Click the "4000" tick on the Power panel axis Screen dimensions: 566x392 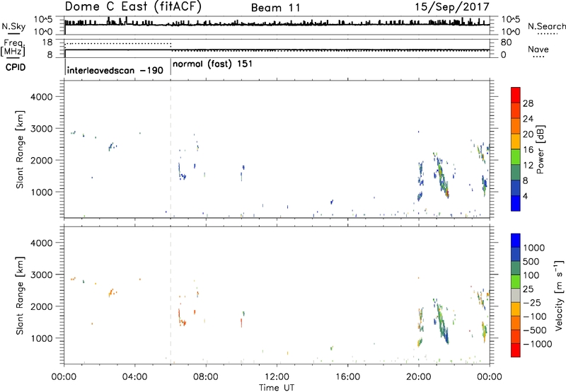41,97
